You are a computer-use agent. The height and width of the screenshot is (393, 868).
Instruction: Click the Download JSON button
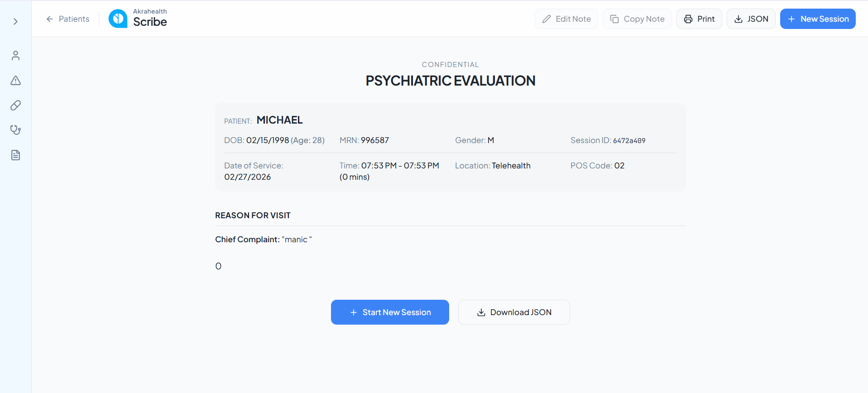514,312
